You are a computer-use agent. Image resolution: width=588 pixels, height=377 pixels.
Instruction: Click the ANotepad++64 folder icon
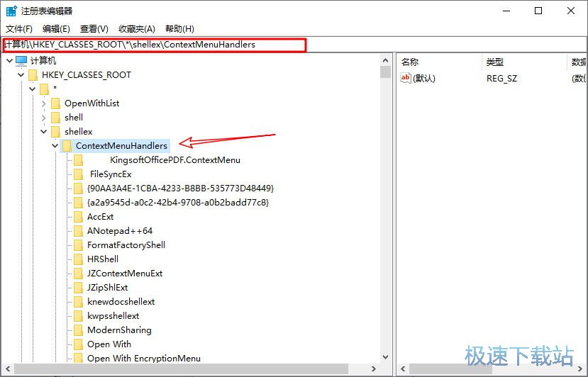78,231
